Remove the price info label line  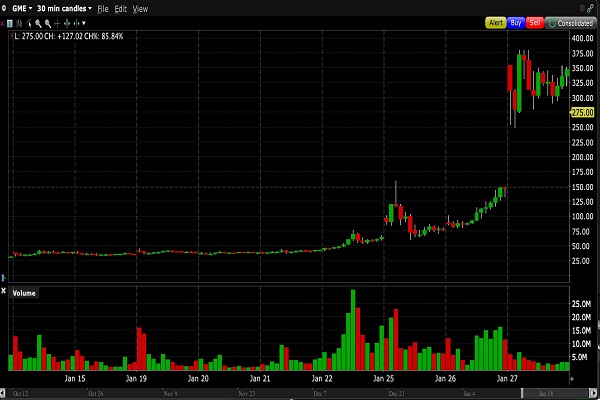click(x=11, y=36)
